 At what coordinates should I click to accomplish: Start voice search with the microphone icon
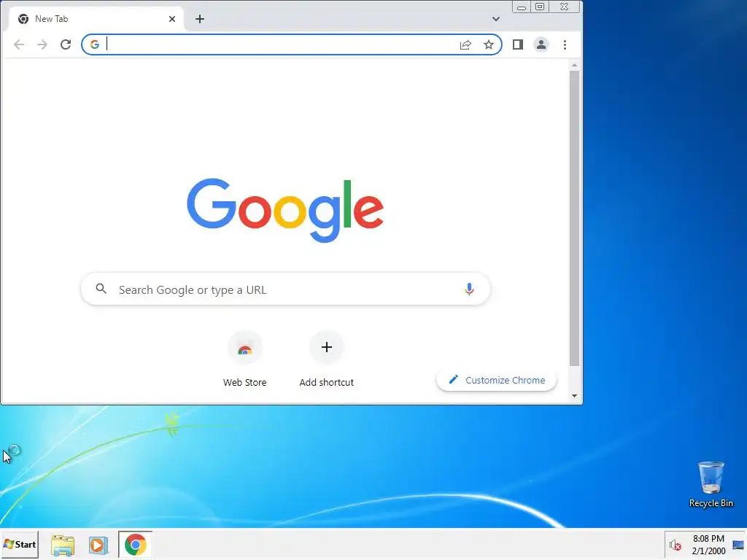click(x=469, y=289)
